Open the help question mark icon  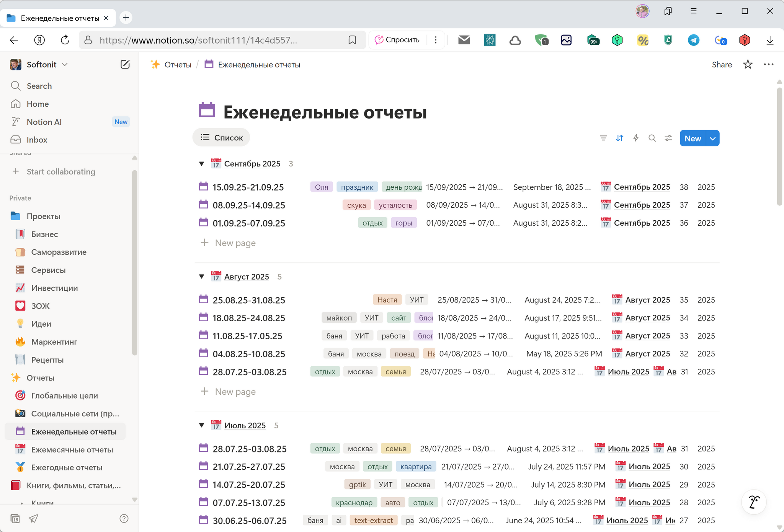pyautogui.click(x=124, y=519)
